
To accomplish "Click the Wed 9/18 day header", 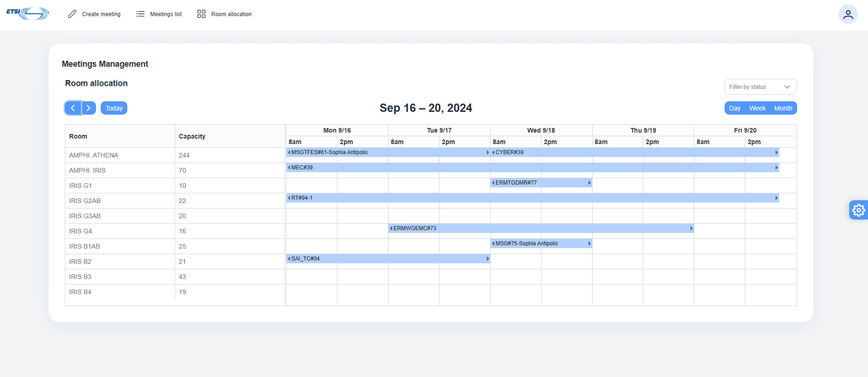I will point(541,130).
